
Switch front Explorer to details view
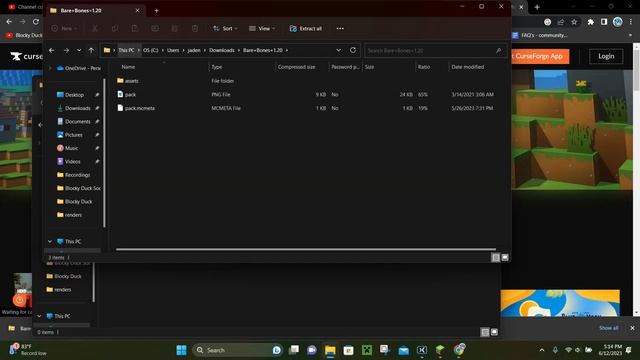496,258
